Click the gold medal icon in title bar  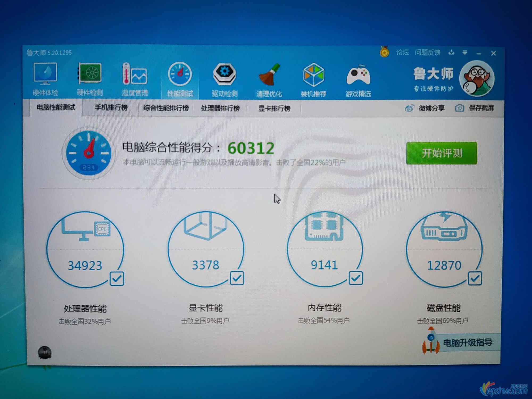tap(384, 52)
